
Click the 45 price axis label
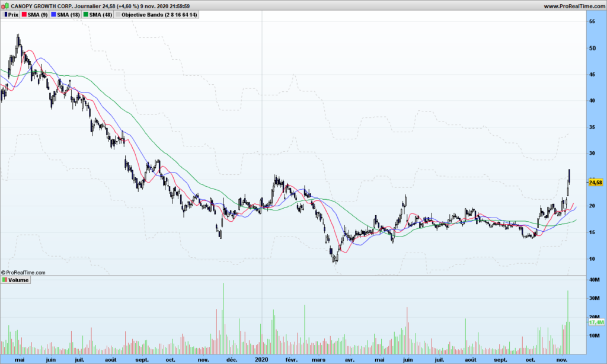pos(592,74)
